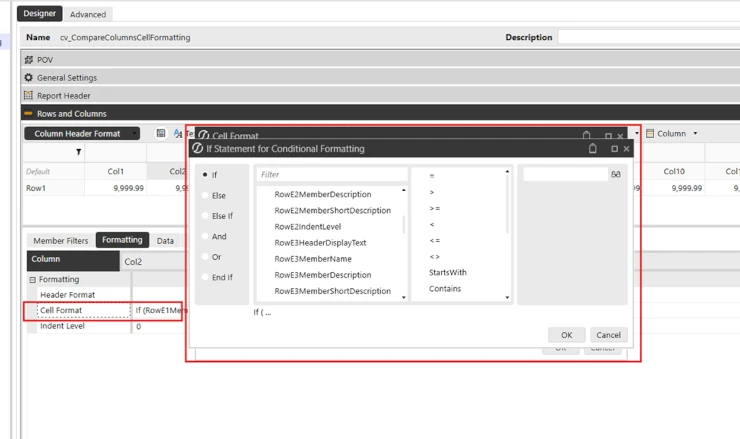Screen dimensions: 740x439
Task: Select the not-equal operator
Action: click(435, 256)
